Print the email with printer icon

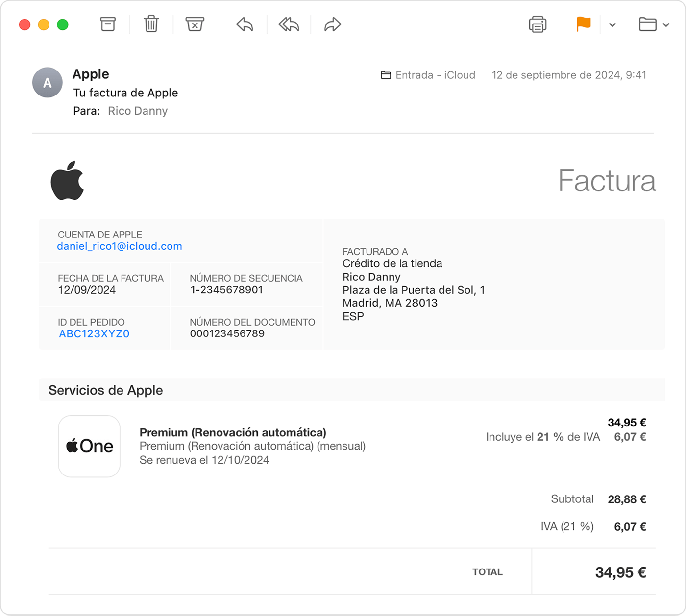538,24
